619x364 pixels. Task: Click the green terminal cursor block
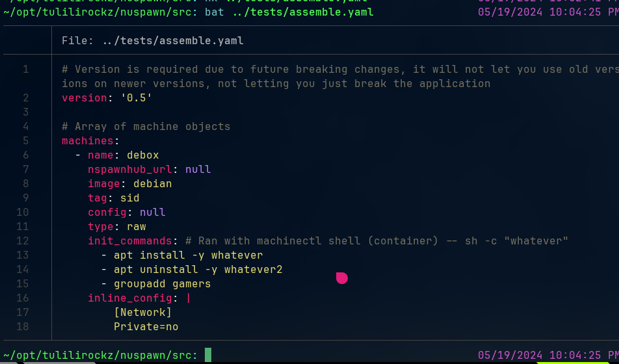(208, 355)
